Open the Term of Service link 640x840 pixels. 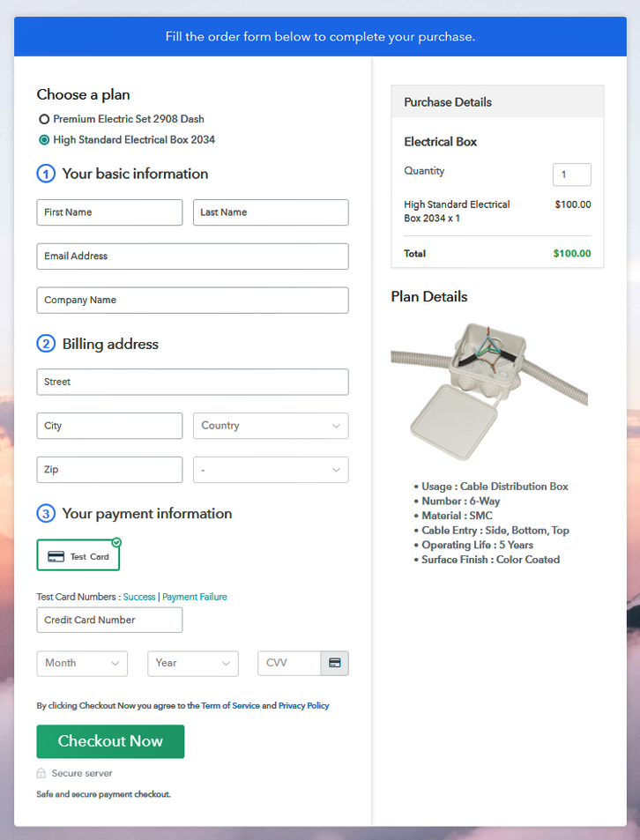[x=230, y=705]
